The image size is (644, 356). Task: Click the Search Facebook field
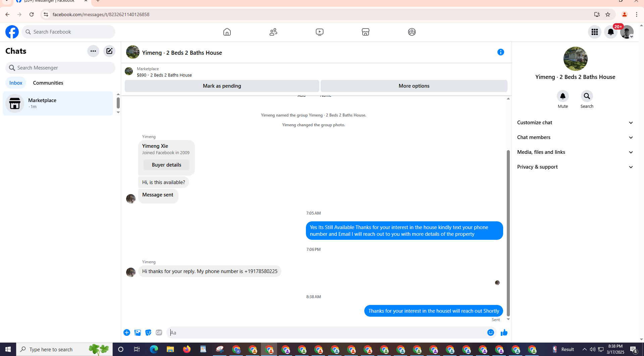click(x=68, y=32)
